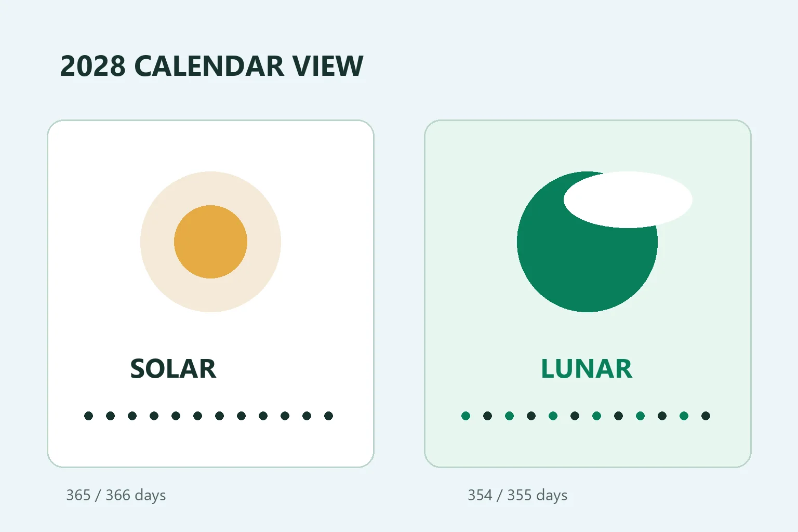Select the second dot in the Solar row
Screen dimensions: 798x532
[110, 416]
